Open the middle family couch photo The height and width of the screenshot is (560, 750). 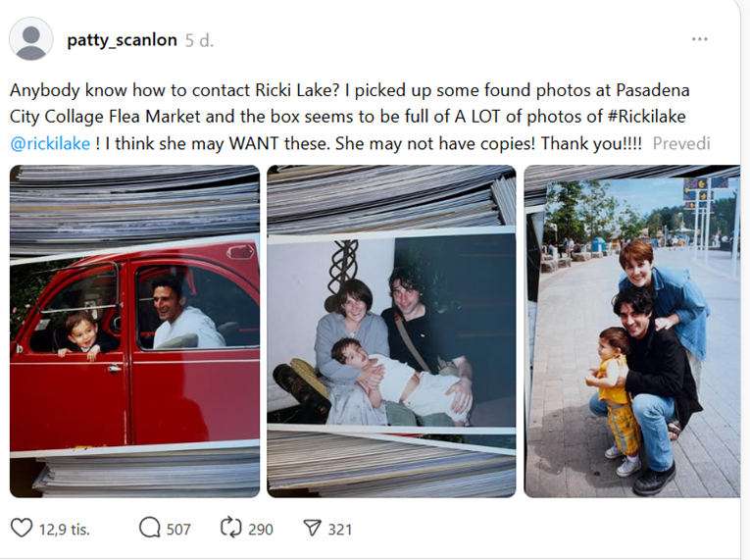point(391,331)
